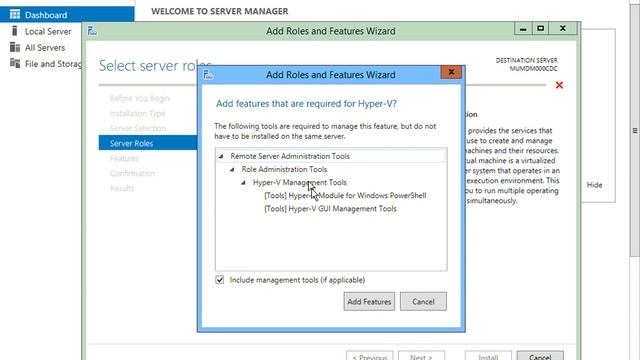Click Hide link in Server Manager
The height and width of the screenshot is (360, 640).
tap(594, 185)
